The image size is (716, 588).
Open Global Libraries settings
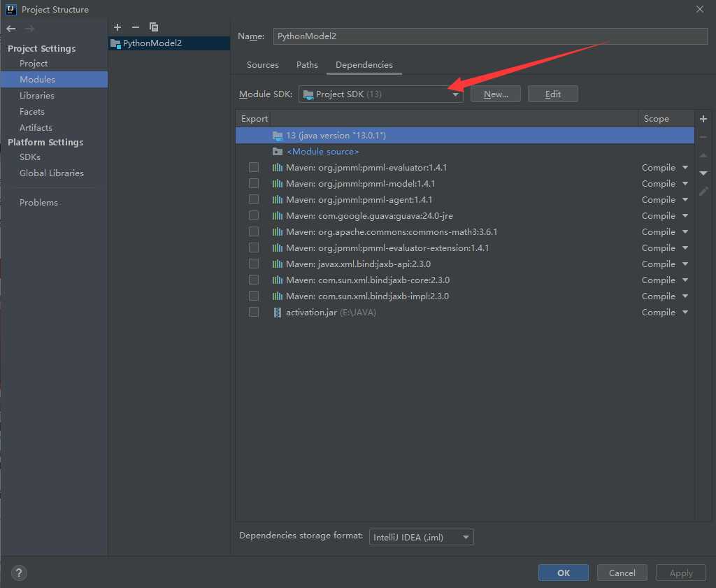point(51,173)
